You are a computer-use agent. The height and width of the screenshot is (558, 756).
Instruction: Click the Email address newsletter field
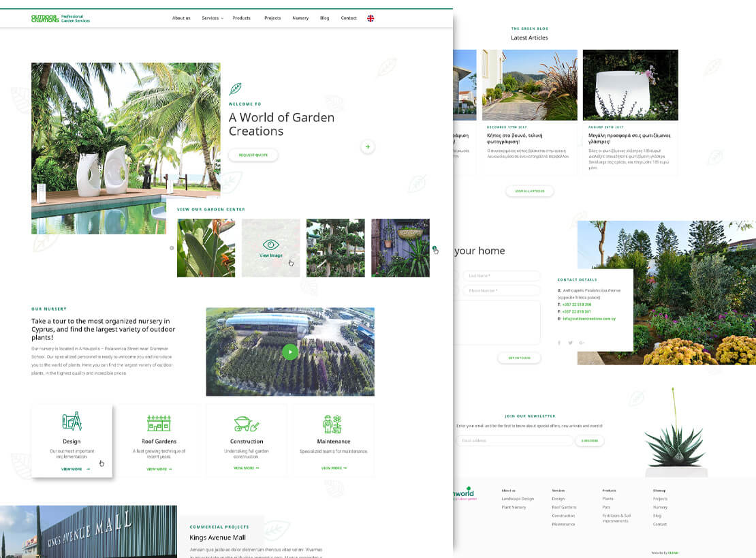point(514,441)
